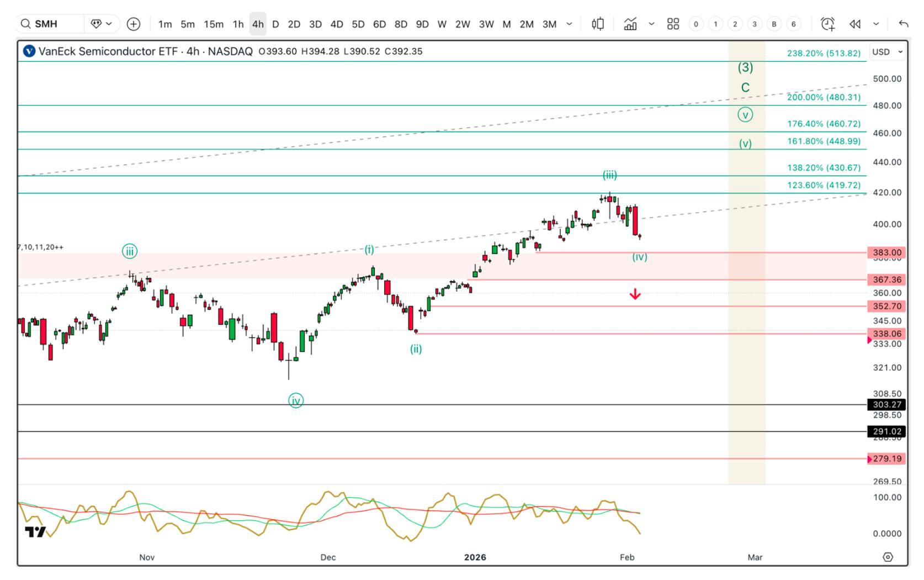
Task: Open the diamond icon dropdown next to SMH
Action: coord(102,24)
